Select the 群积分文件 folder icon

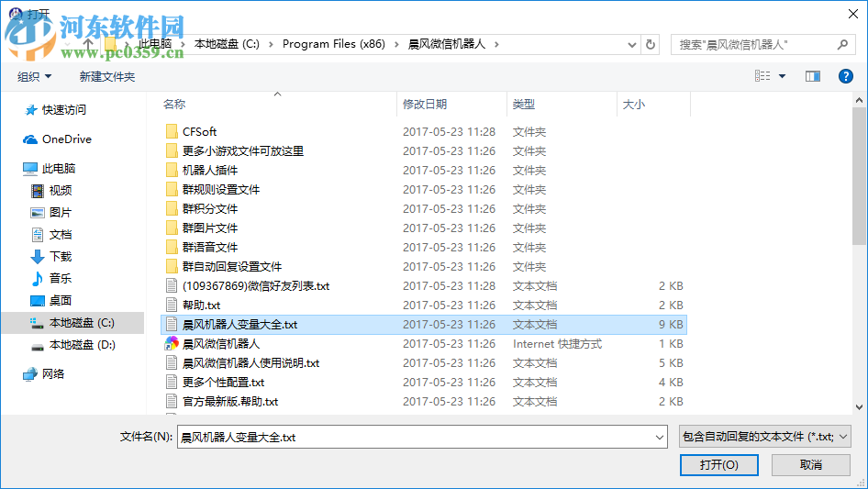coord(172,209)
